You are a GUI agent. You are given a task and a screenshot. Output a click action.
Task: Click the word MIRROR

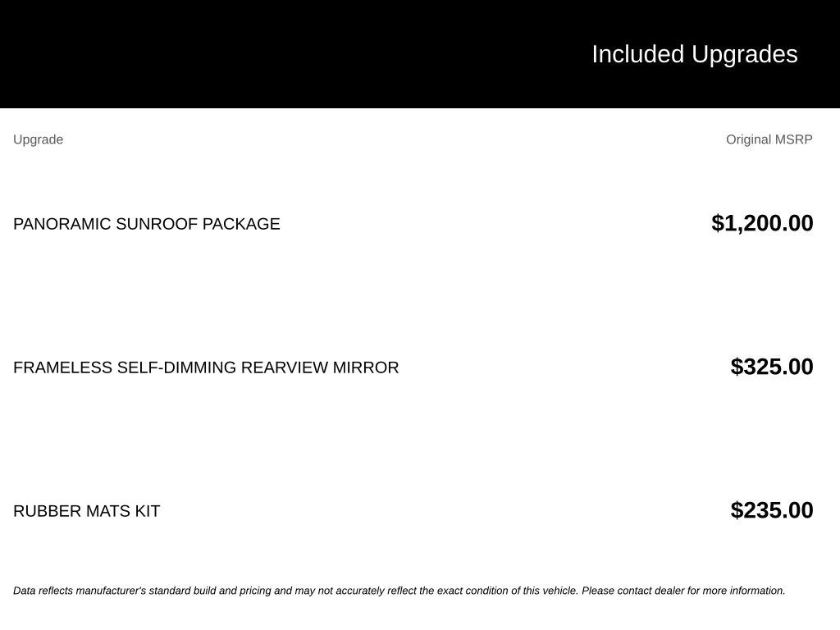click(x=366, y=367)
